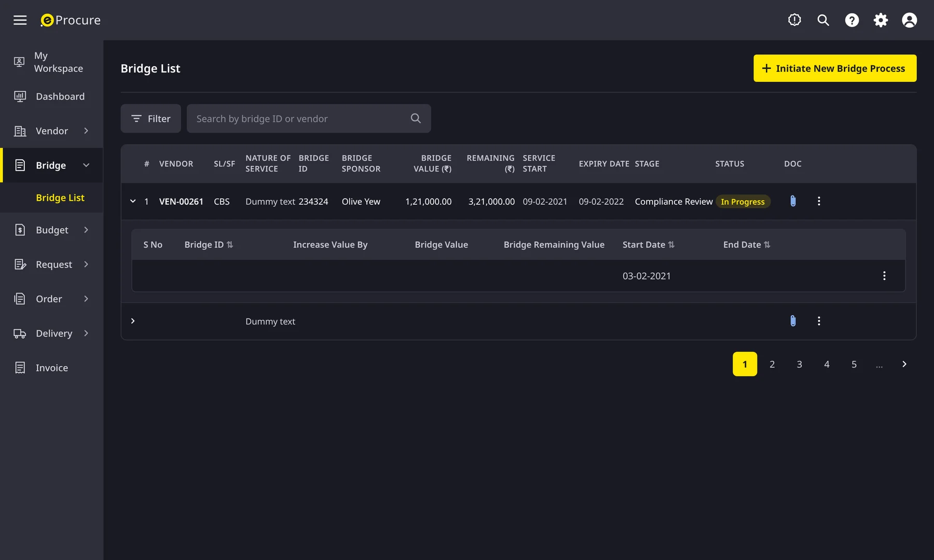Click the Olive Yew sponsor cell
Viewport: 934px width, 560px height.
click(x=361, y=202)
